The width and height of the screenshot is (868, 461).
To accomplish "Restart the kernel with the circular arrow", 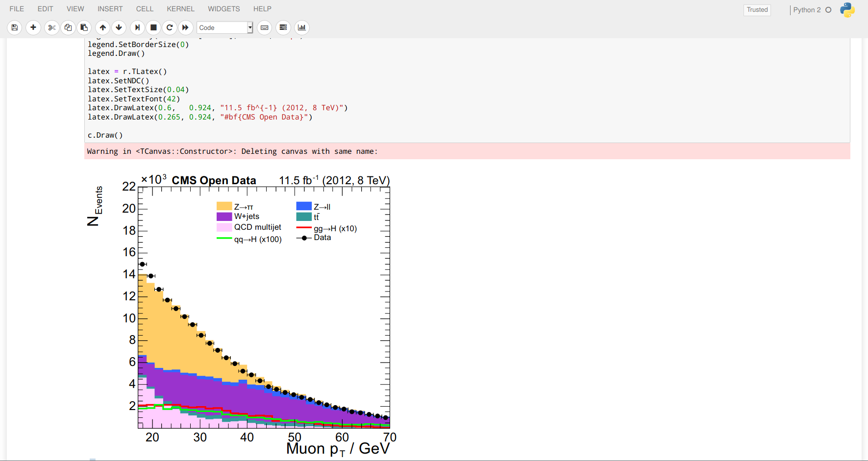I will [x=170, y=27].
